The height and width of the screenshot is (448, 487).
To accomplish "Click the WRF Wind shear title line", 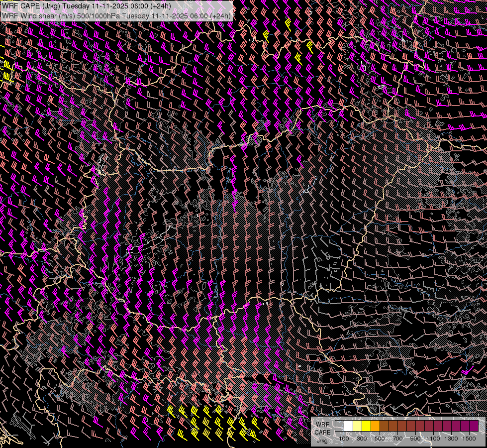I will point(116,16).
